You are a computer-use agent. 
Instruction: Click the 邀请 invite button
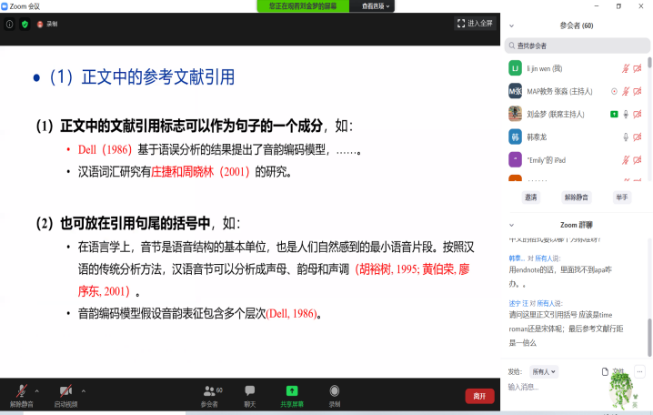(x=531, y=197)
